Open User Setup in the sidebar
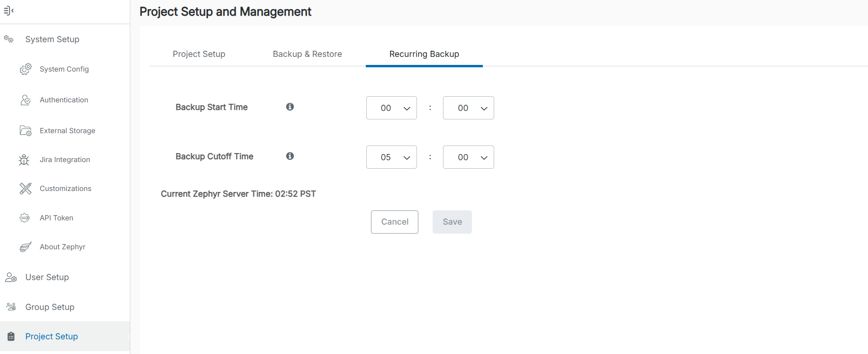 47,277
